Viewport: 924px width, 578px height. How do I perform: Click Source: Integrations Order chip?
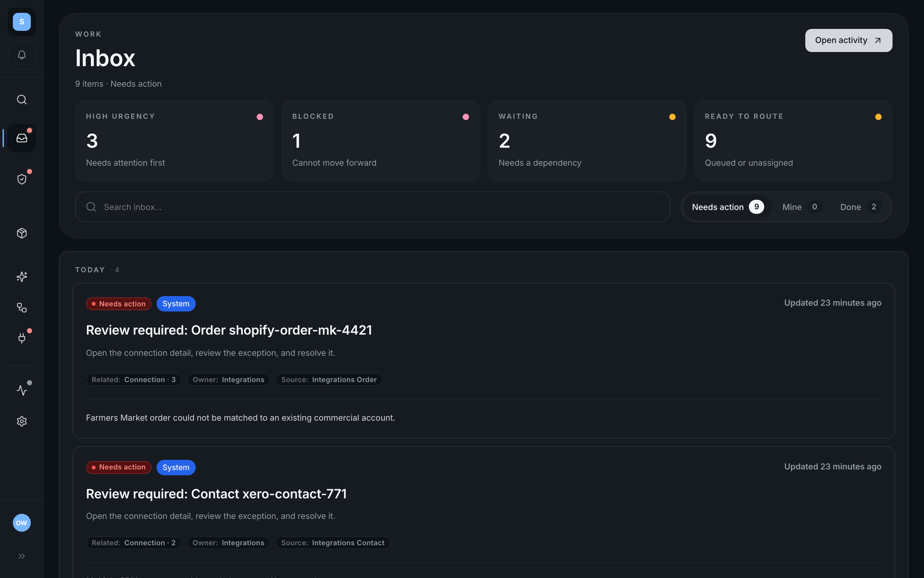(328, 380)
